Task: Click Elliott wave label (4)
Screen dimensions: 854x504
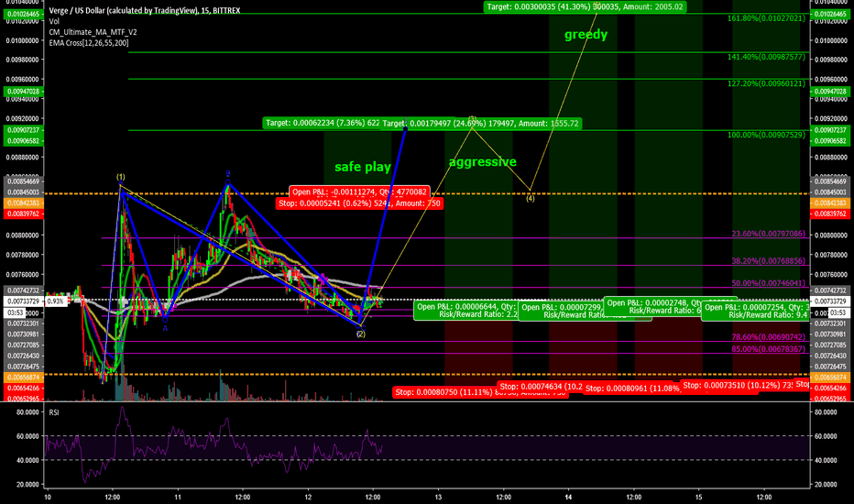Action: click(x=530, y=198)
